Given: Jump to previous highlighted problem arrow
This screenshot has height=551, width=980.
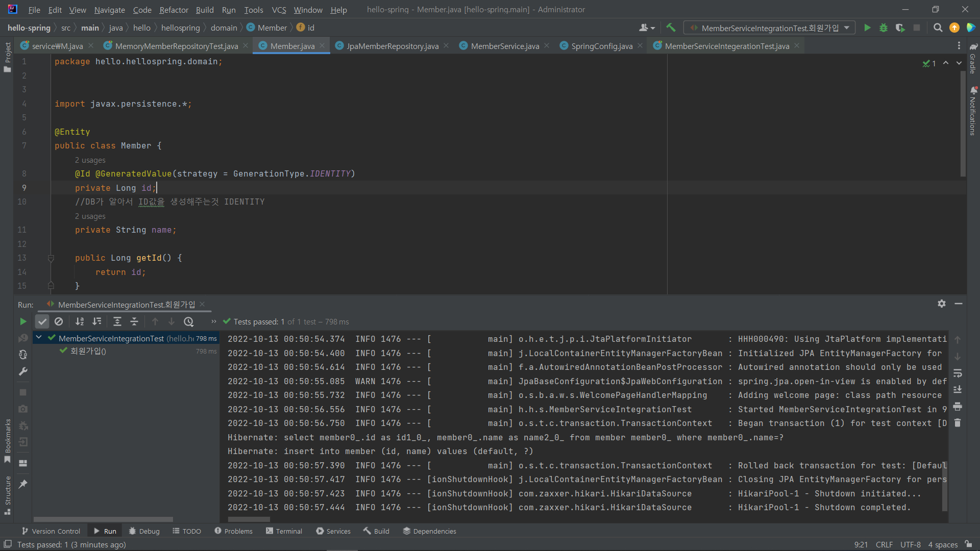Looking at the screenshot, I should [x=946, y=63].
